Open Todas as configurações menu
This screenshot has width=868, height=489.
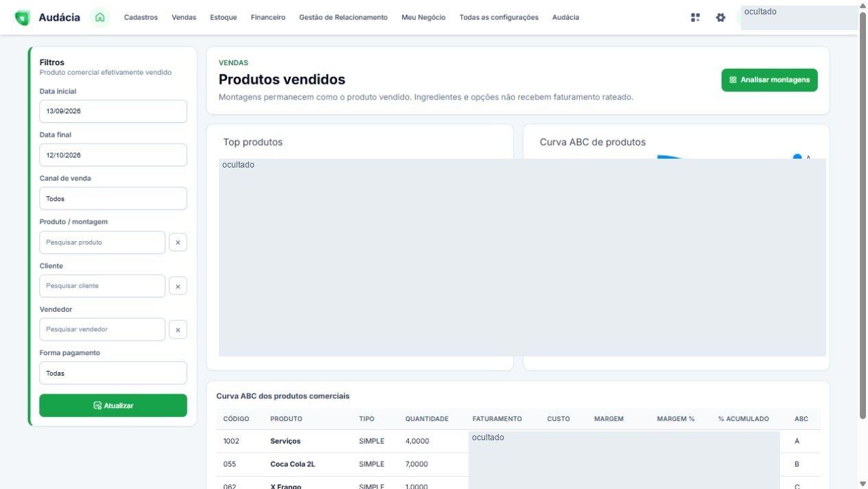pos(499,18)
